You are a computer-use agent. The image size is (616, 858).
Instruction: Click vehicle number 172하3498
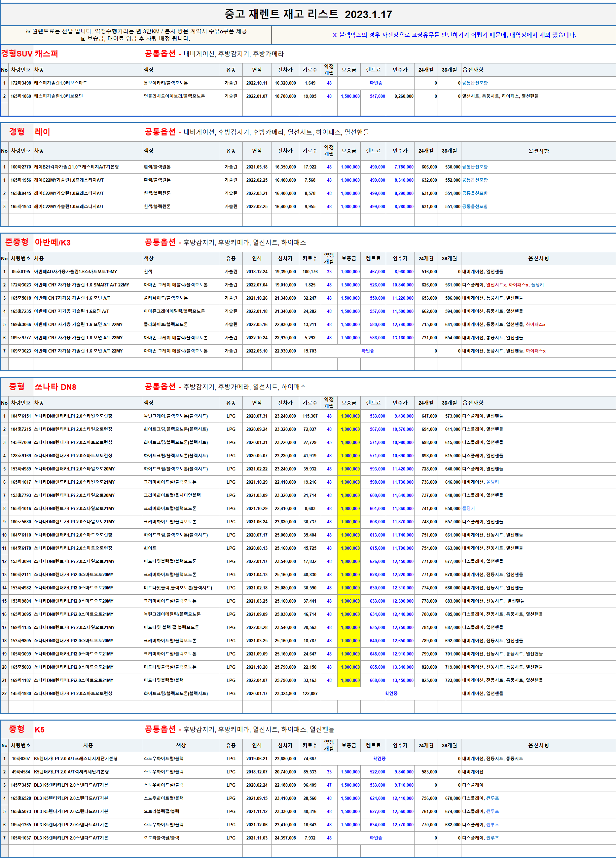[x=21, y=83]
